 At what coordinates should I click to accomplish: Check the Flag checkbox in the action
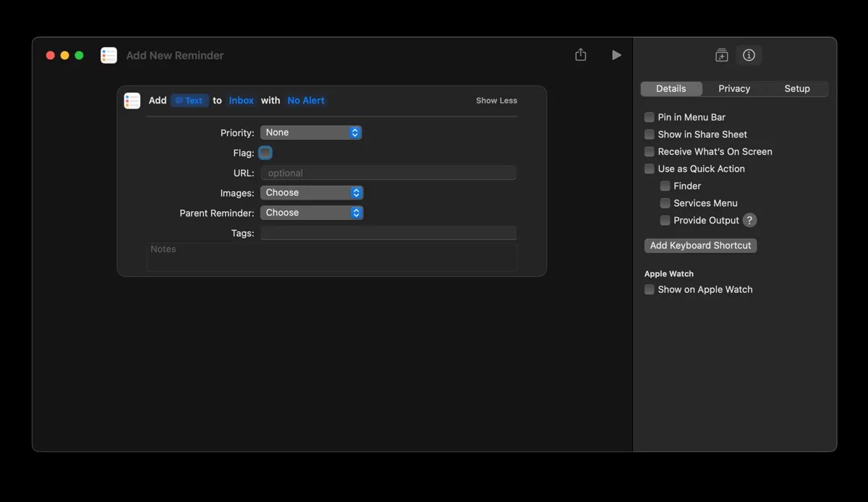(x=265, y=153)
